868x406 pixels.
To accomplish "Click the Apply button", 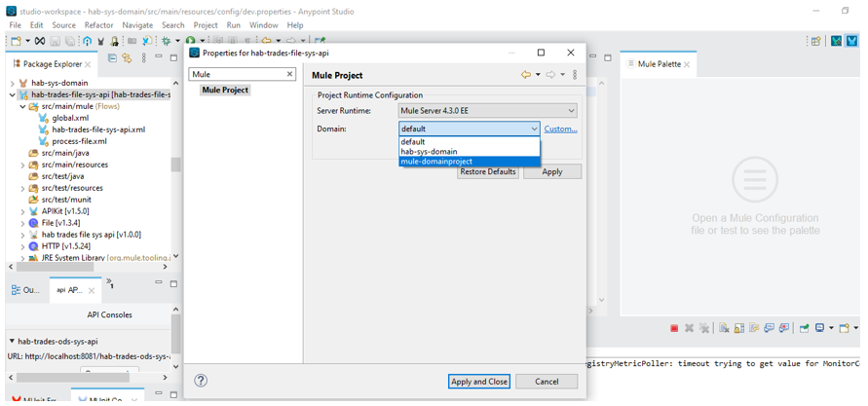I will 552,171.
